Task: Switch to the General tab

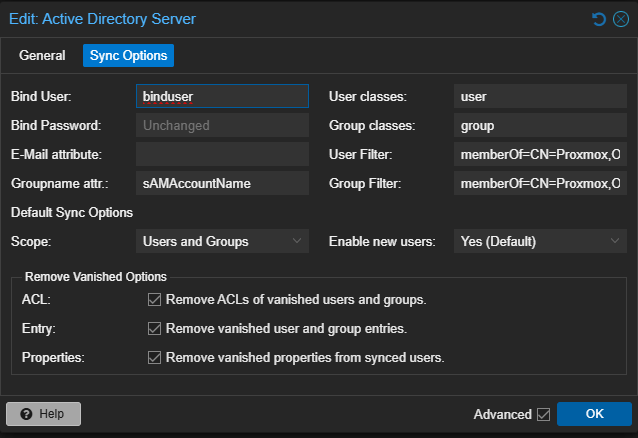Action: click(42, 56)
